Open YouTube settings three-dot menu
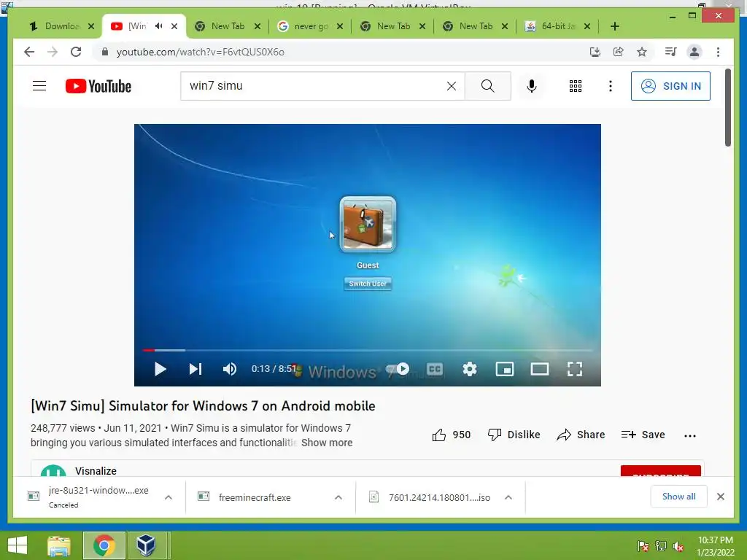The width and height of the screenshot is (747, 560). click(611, 86)
